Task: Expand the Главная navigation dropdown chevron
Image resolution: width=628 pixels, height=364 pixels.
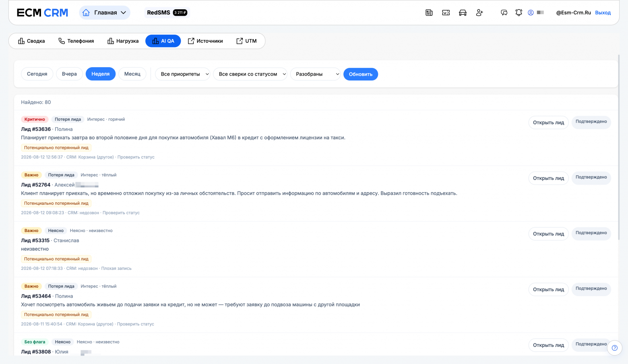Action: [x=124, y=13]
